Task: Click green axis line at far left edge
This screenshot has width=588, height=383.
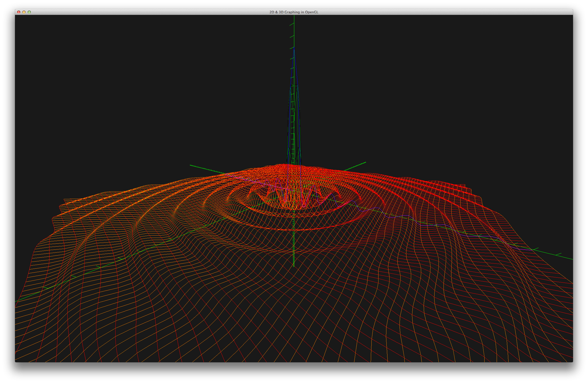Action: (16, 301)
